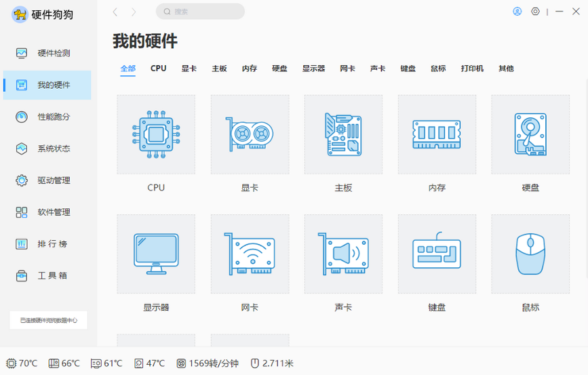The width and height of the screenshot is (588, 375).
Task: Open the 声卡 sound card icon
Action: pos(343,254)
